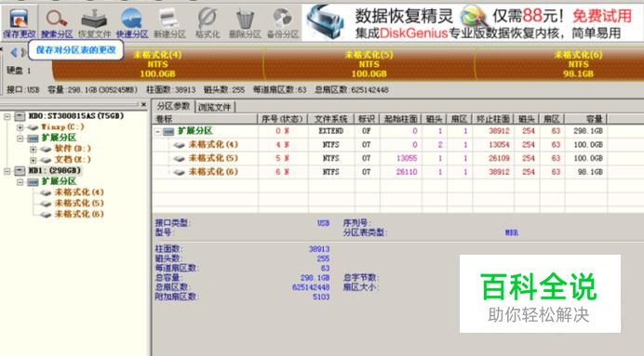This screenshot has width=644, height=356.
Task: Select the 未格式化(5) 100.0GB partition bar
Action: pos(369,64)
